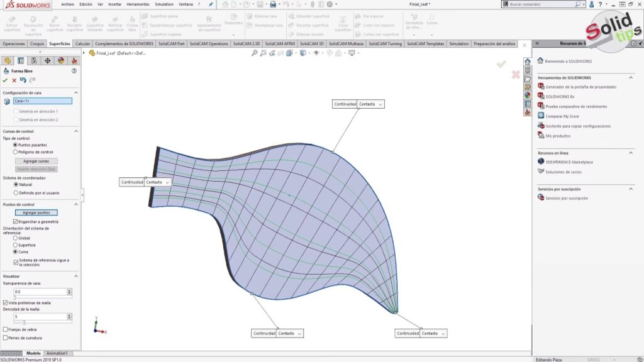
Task: Select Polígono de control radio option
Action: (x=16, y=151)
